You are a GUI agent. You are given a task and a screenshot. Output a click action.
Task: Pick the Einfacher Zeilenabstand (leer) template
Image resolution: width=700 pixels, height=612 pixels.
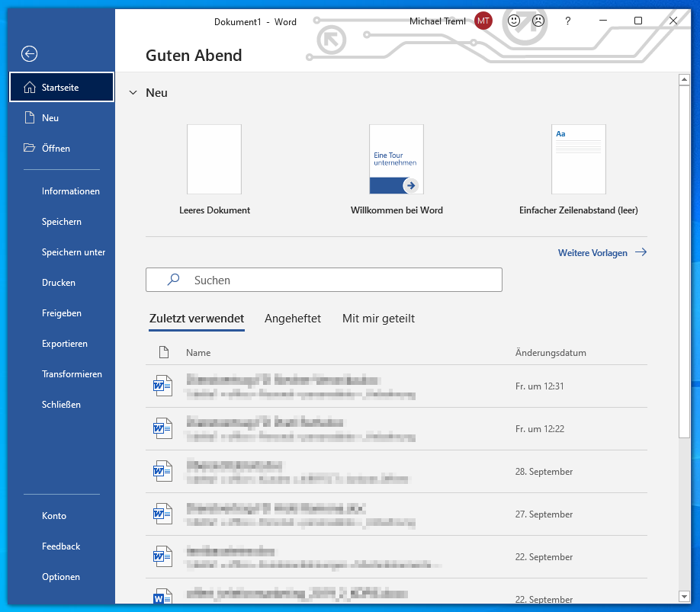tap(579, 171)
